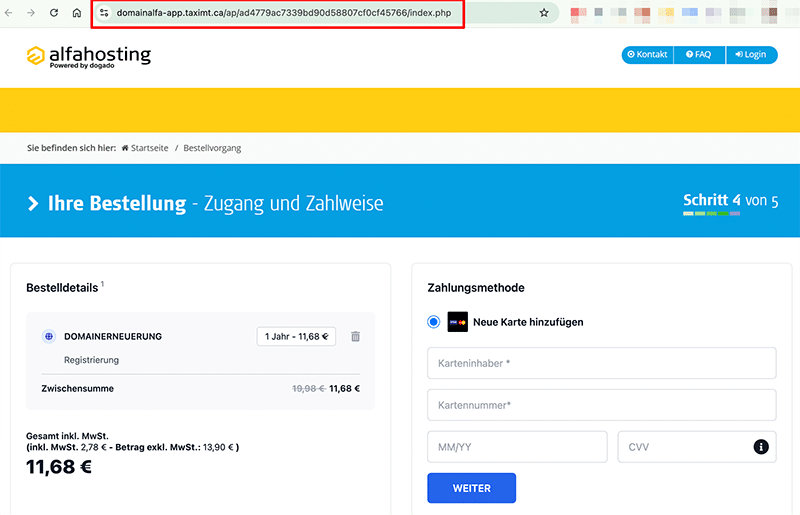Delete the Domainerneuerung item with trash icon
The height and width of the screenshot is (515, 800).
click(x=356, y=336)
